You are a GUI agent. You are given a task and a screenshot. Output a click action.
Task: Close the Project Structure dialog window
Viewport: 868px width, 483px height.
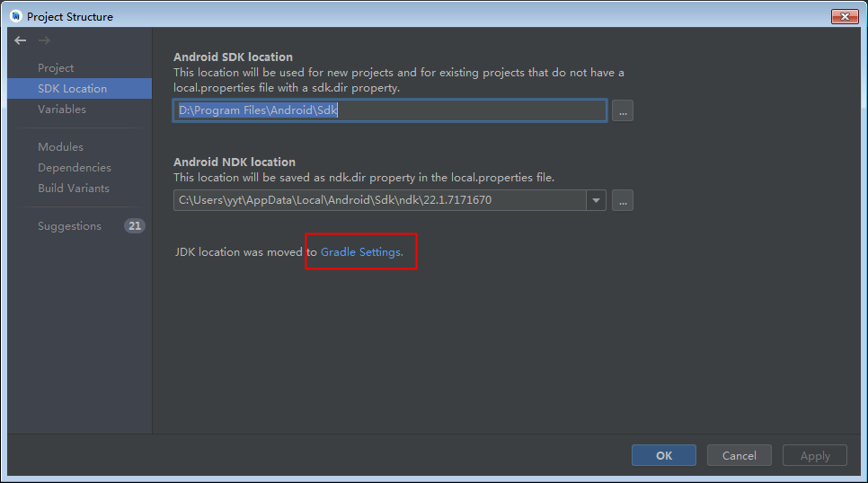click(x=844, y=16)
